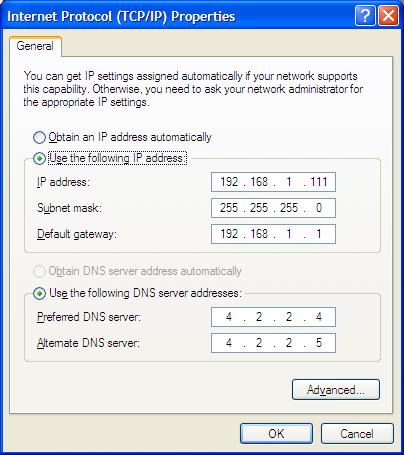Click the last octet 111 of IP address
Image resolution: width=404 pixels, height=455 pixels.
click(319, 182)
